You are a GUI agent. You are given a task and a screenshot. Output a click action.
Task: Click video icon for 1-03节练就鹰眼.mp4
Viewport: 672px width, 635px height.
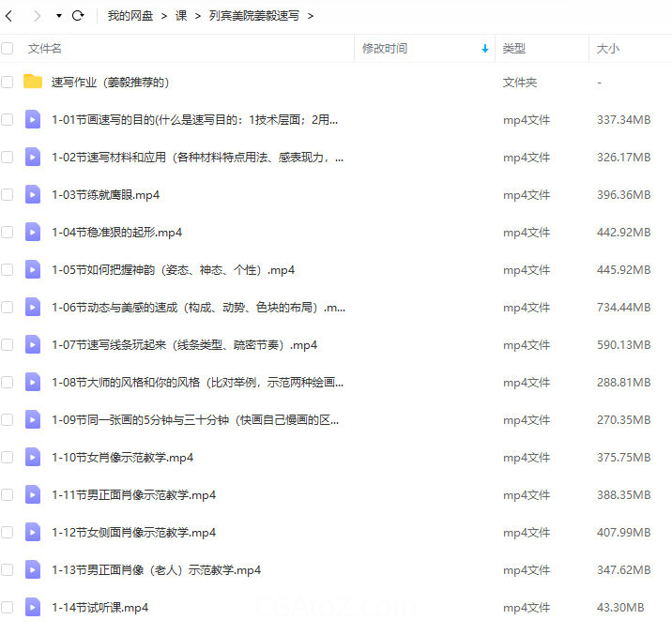tap(33, 194)
